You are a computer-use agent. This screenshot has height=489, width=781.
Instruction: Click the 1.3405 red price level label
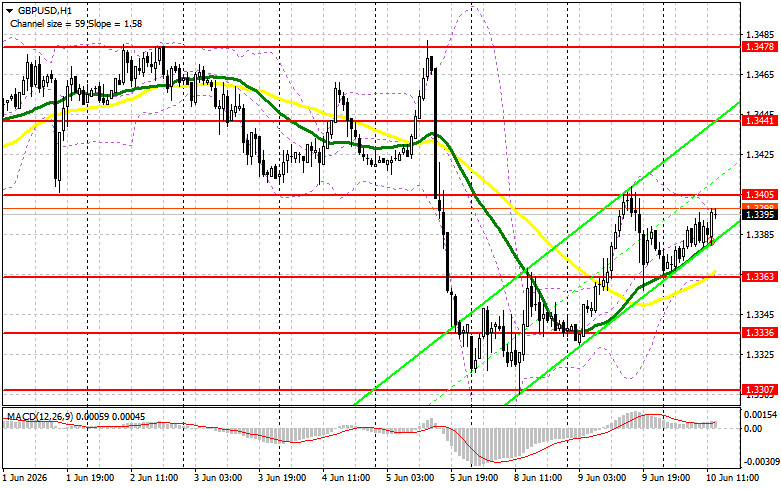(x=760, y=194)
